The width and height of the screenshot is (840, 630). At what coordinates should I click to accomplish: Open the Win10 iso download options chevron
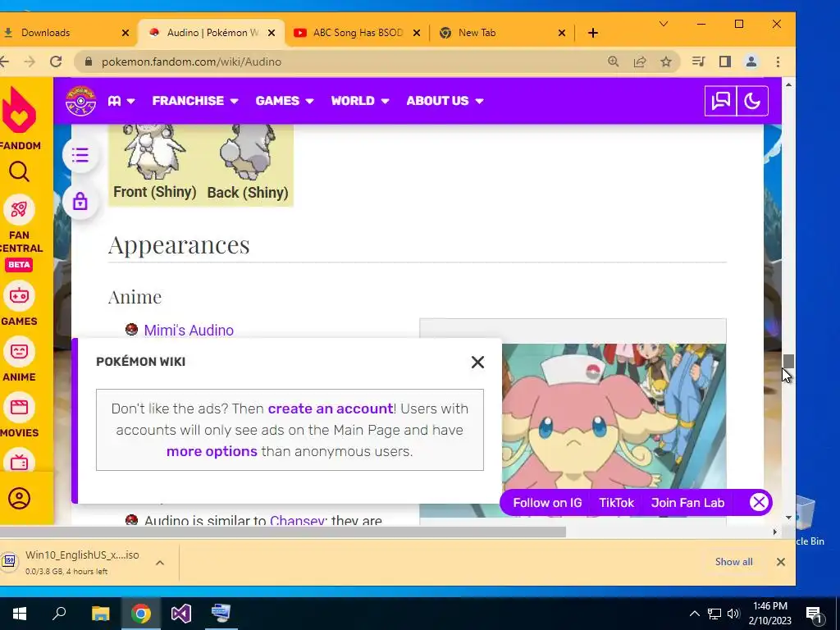click(x=160, y=563)
